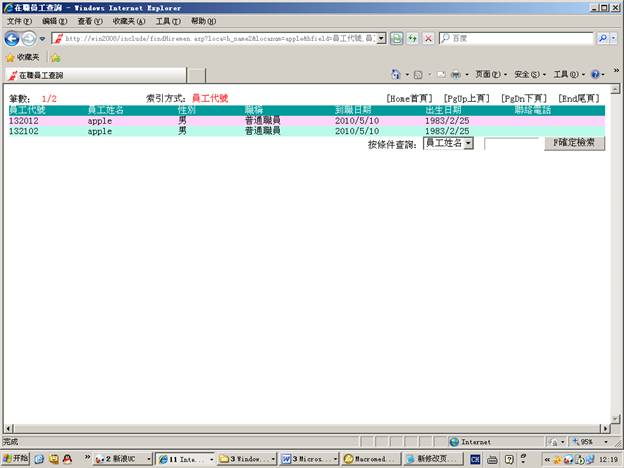Click the browser Back arrow button

[12, 38]
